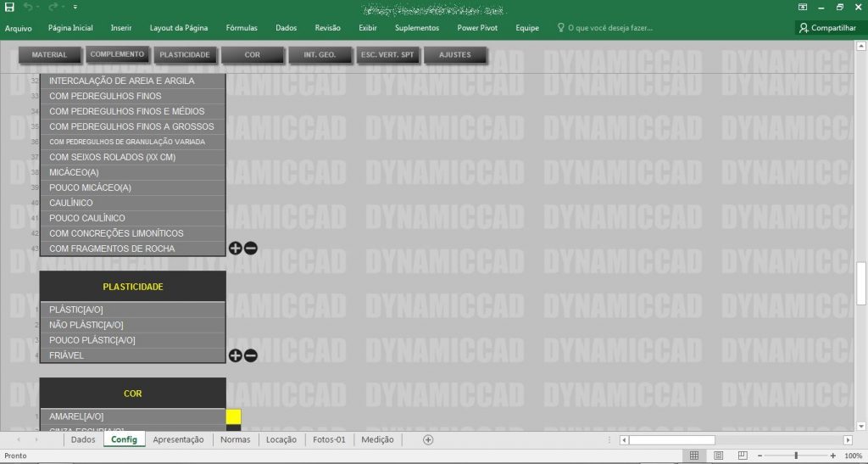Switch to Page Layout view icon
The height and width of the screenshot is (464, 868).
click(x=718, y=456)
